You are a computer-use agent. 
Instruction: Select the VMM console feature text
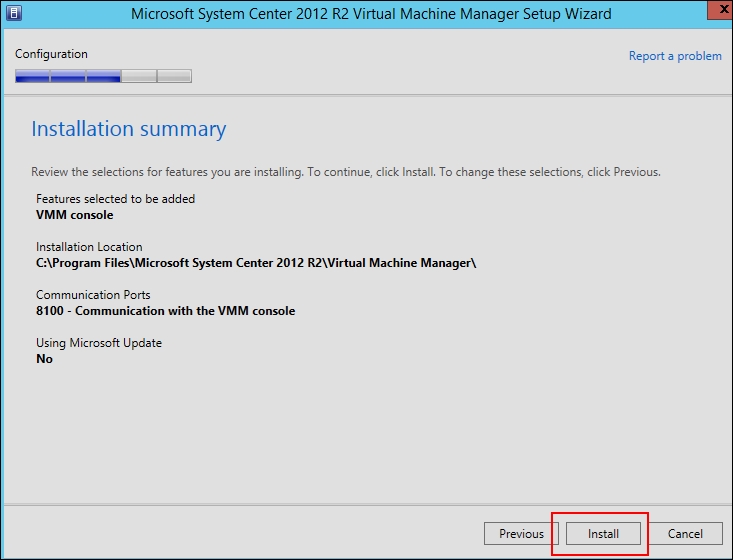75,215
